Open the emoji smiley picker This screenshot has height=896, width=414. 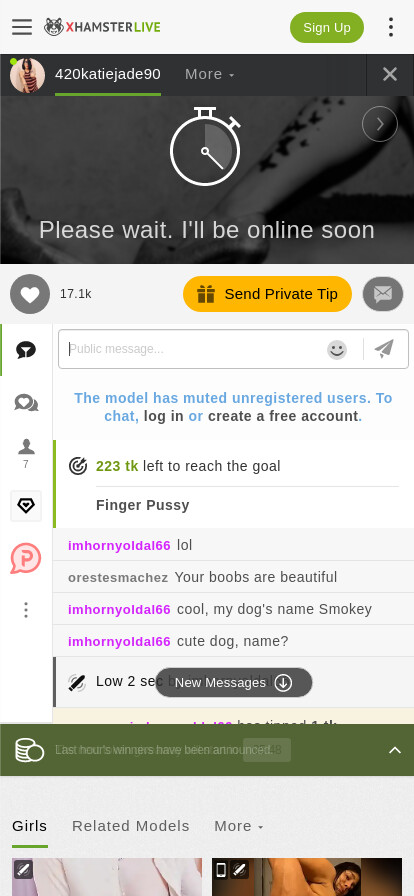tap(337, 349)
